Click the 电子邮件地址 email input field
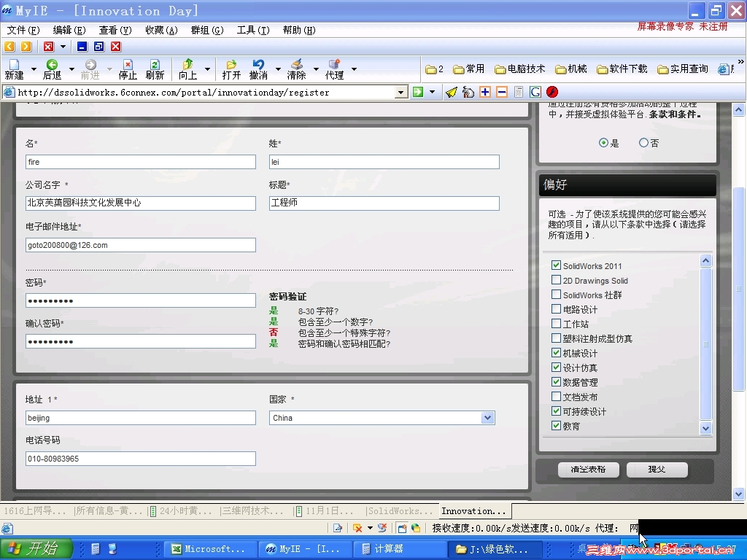747x560 pixels. [141, 245]
